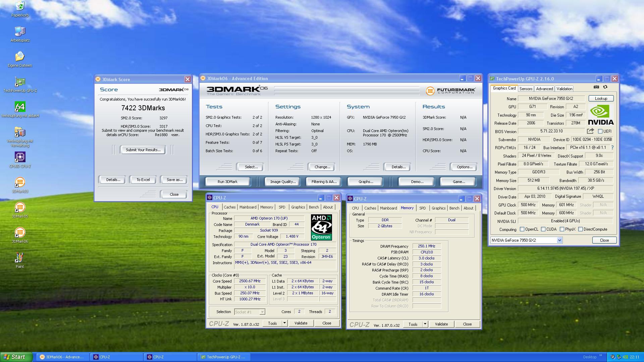
Task: Click the Change button under Settings
Action: 322,167
